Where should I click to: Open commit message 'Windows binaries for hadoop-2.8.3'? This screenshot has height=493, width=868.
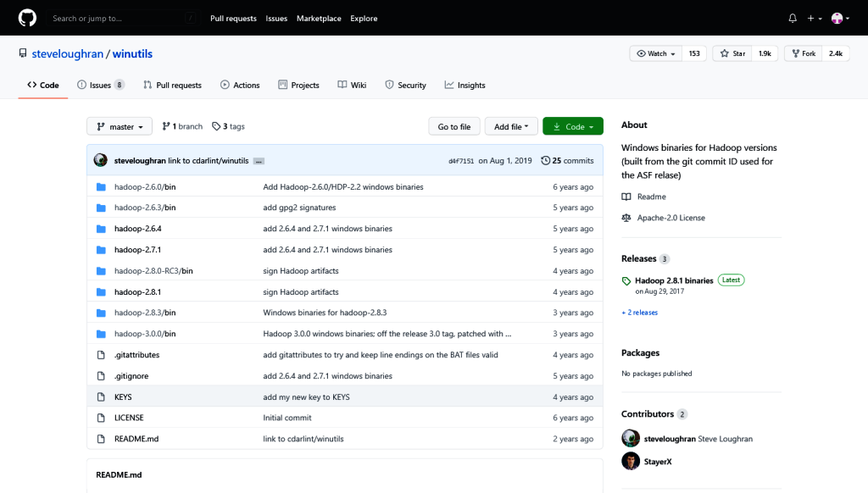click(325, 313)
